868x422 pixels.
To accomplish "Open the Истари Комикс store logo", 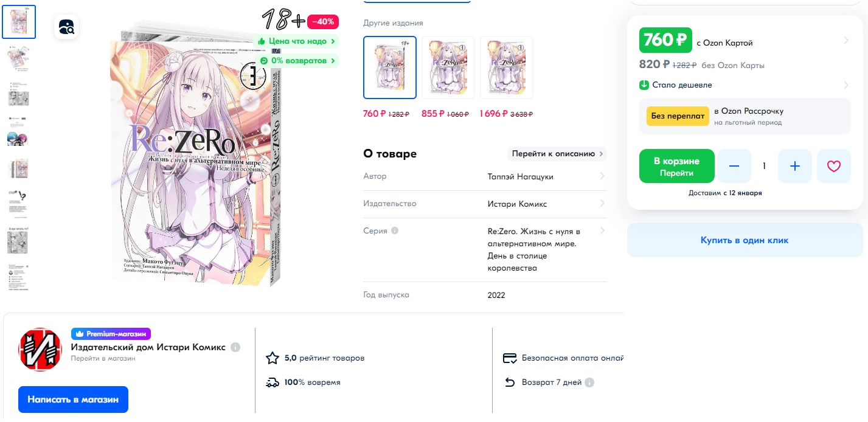I will (x=40, y=350).
